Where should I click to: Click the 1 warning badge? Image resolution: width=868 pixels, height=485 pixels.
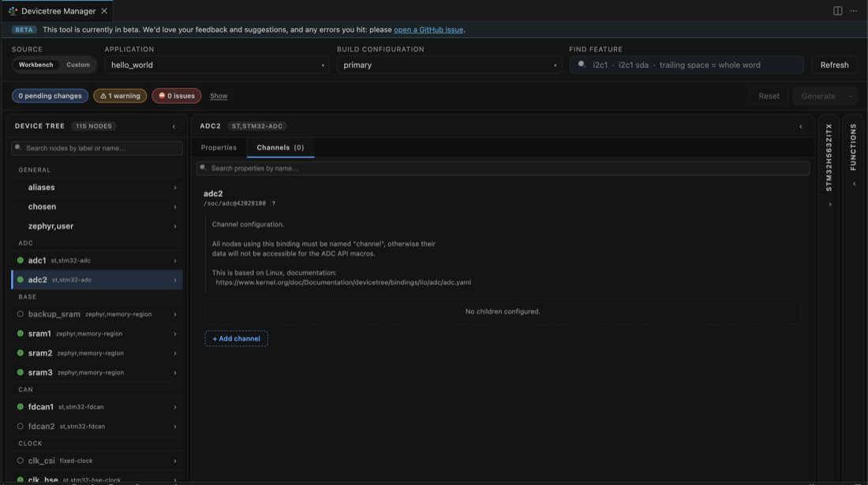tap(120, 95)
